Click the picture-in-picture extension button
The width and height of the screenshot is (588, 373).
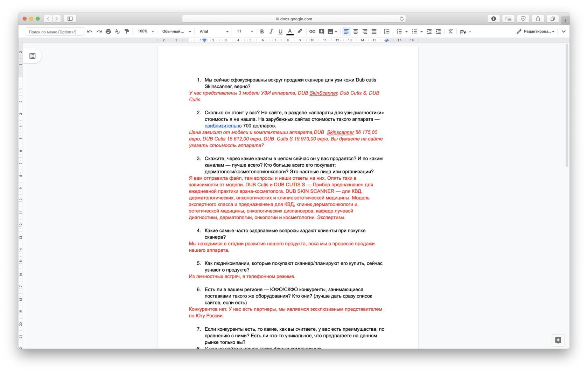pyautogui.click(x=508, y=19)
